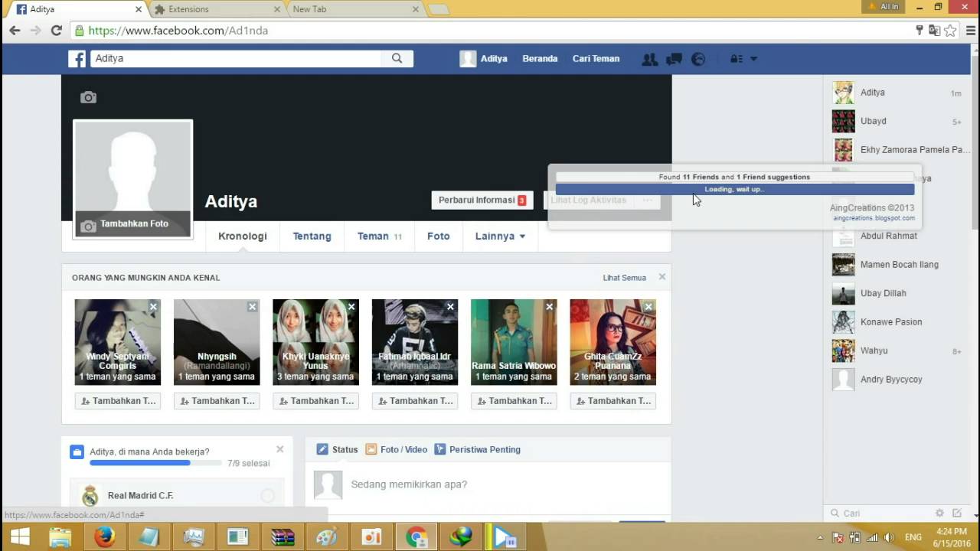Click the 7/9 selesai progress bar
Image resolution: width=980 pixels, height=551 pixels.
(x=156, y=463)
